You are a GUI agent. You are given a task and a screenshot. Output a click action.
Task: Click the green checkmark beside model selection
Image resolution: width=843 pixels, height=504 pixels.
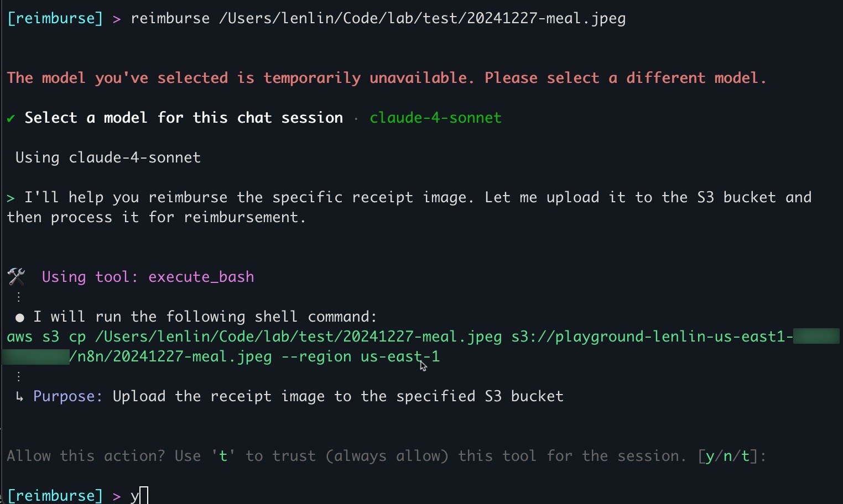point(11,118)
